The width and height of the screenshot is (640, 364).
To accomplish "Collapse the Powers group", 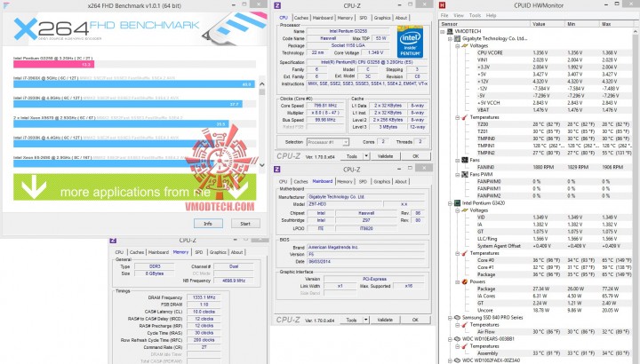I will [458, 281].
